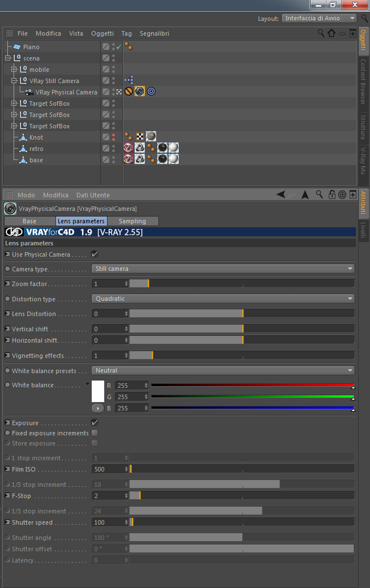Click the Phong tag on the Piano object
Image resolution: width=370 pixels, height=588 pixels.
click(x=128, y=46)
